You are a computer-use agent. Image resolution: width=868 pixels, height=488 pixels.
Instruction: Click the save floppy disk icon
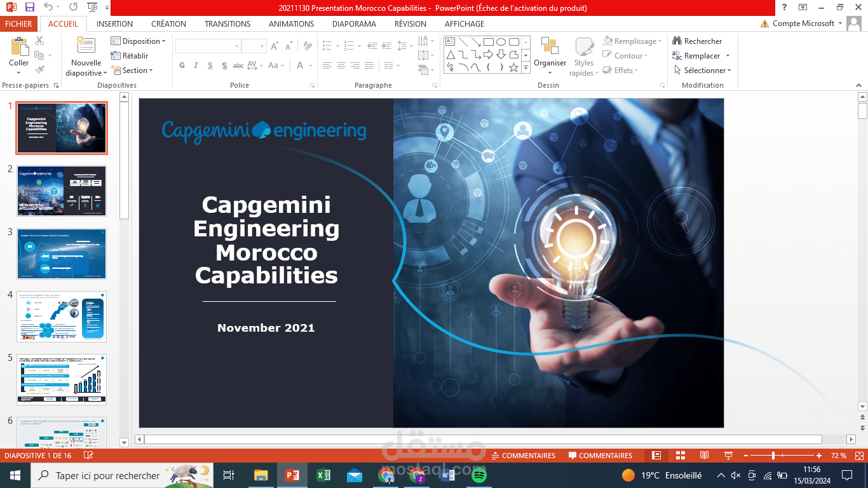click(29, 8)
